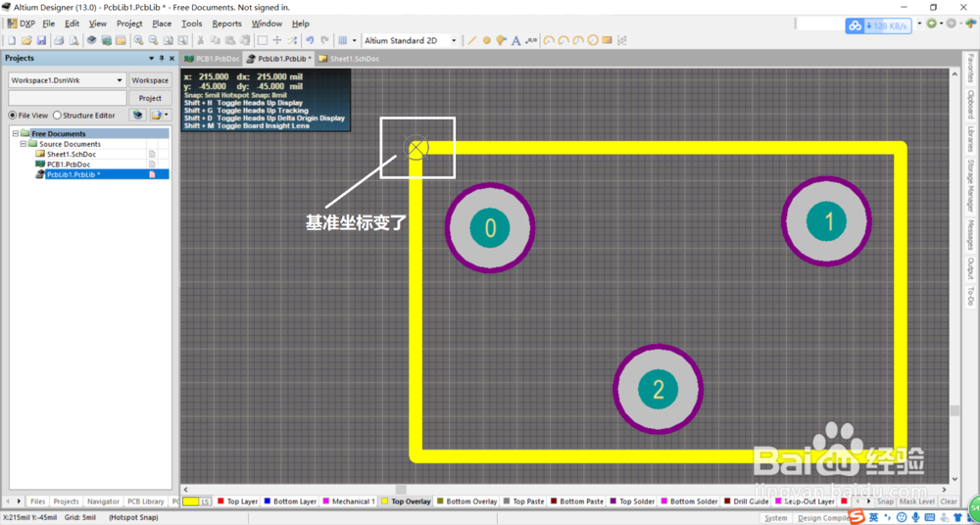980x525 pixels.
Task: Click the Workspace button
Action: [x=150, y=80]
